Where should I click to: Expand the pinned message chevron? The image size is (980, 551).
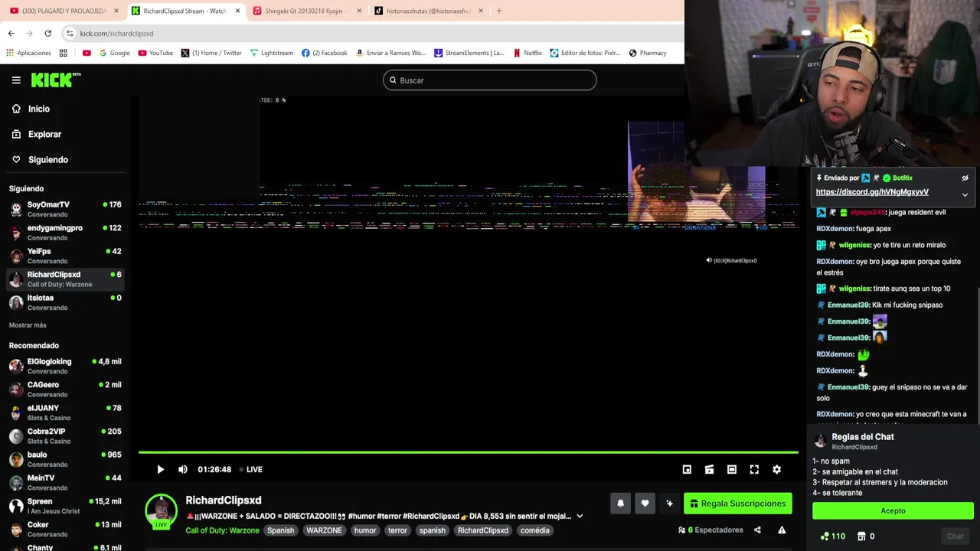[x=965, y=194]
